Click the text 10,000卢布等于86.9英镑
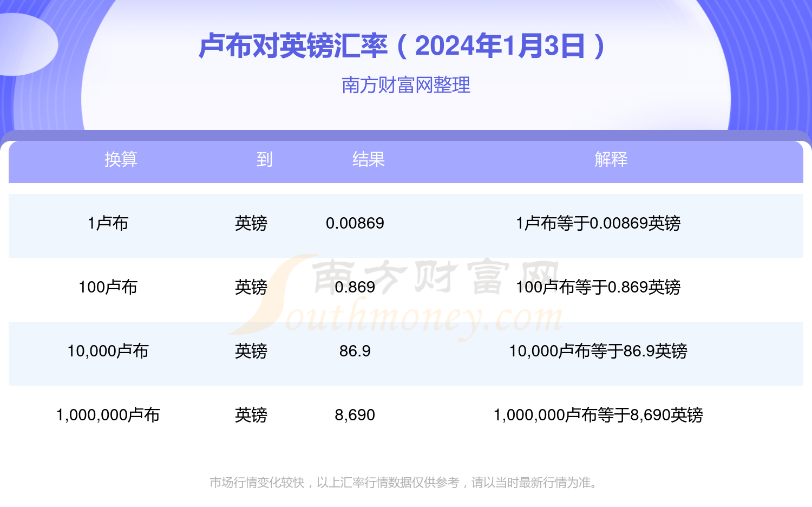Viewport: 812px width, 507px height. click(598, 351)
